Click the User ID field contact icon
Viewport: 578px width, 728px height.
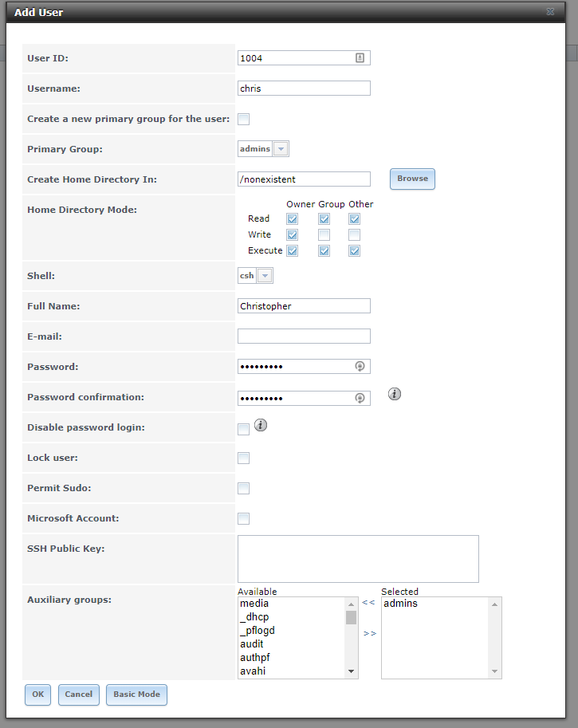(360, 58)
